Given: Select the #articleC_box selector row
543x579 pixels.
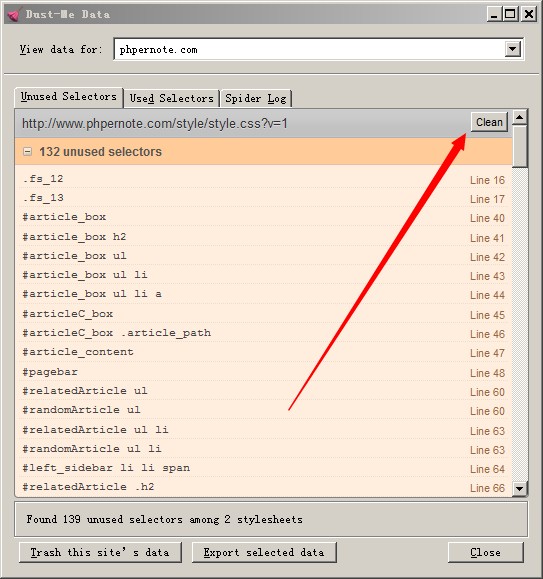Looking at the screenshot, I should point(264,314).
